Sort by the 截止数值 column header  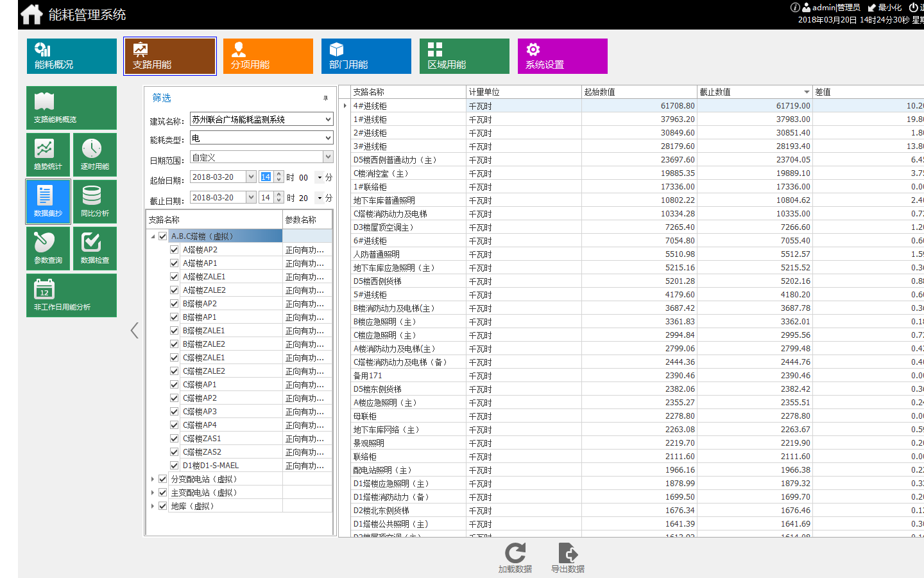(755, 92)
